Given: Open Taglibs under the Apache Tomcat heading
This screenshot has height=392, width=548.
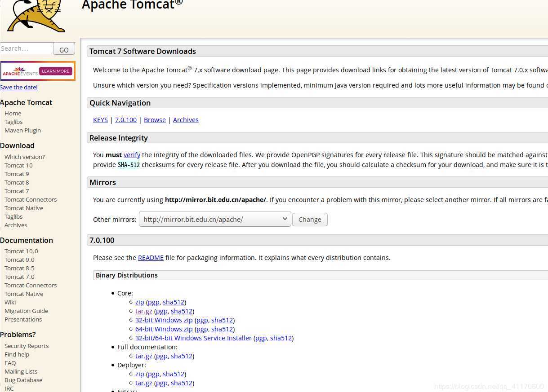Looking at the screenshot, I should (13, 122).
